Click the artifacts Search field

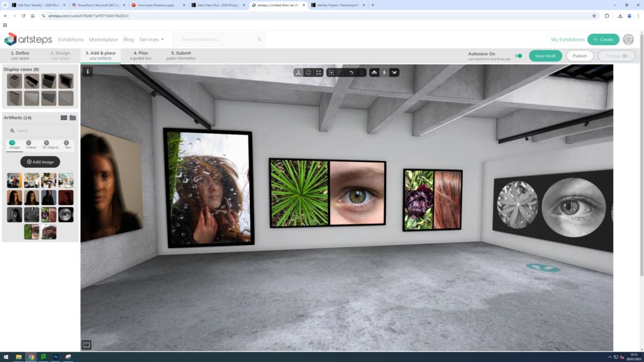point(40,131)
